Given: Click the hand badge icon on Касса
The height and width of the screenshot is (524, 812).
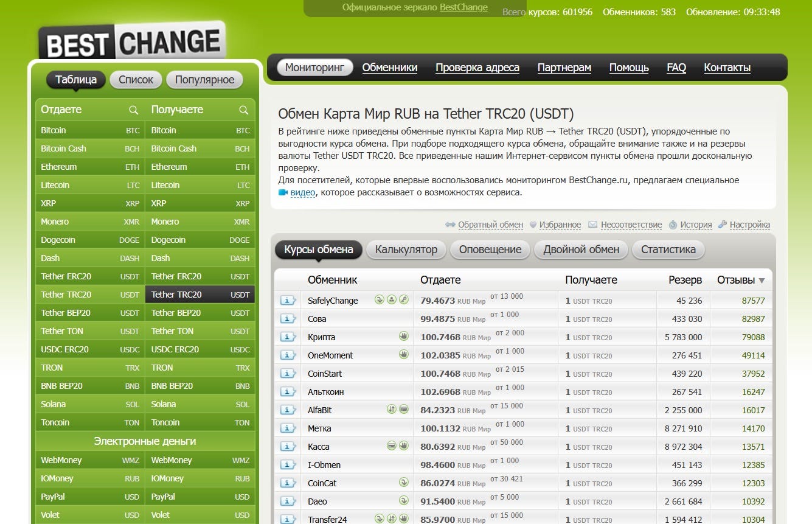Looking at the screenshot, I should [403, 445].
